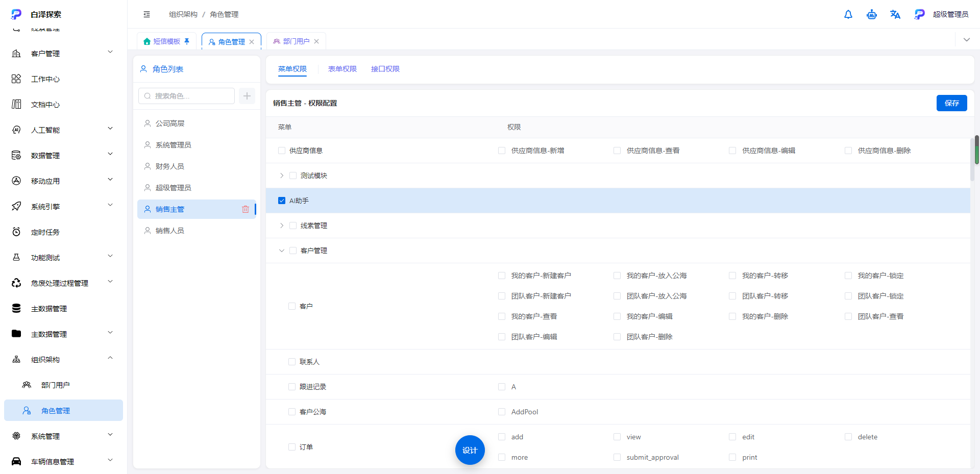Viewport: 980px width, 474px height.
Task: Click the 搜索角色 input field
Action: (x=187, y=96)
